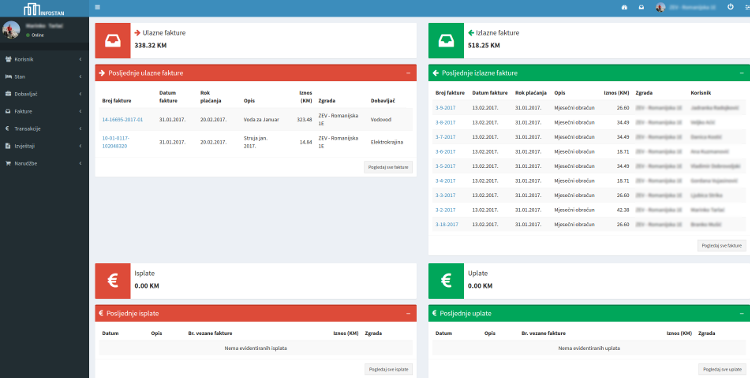Expand the Transakcije sidebar menu
The image size is (750, 378).
(x=44, y=129)
